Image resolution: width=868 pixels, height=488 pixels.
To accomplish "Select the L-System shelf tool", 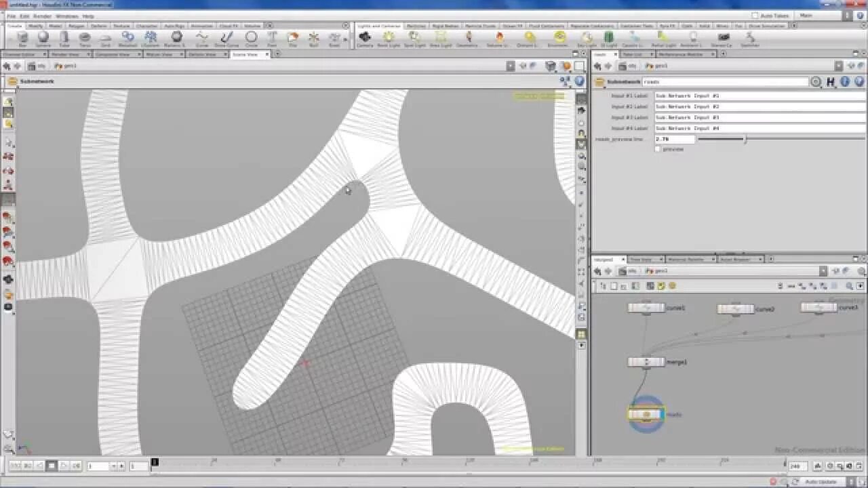I will click(x=151, y=39).
